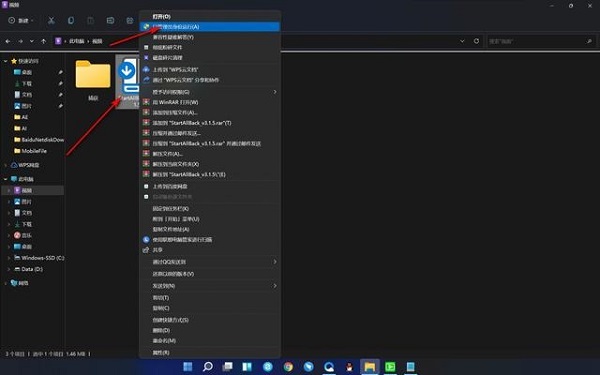The height and width of the screenshot is (375, 600).
Task: Open the green iQIYI icon in taskbar
Action: click(390, 367)
